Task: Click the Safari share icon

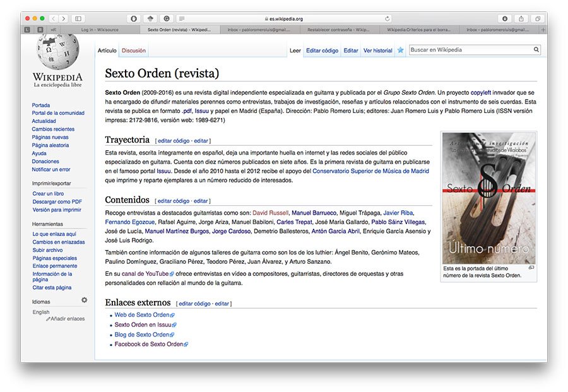Action: click(x=521, y=19)
